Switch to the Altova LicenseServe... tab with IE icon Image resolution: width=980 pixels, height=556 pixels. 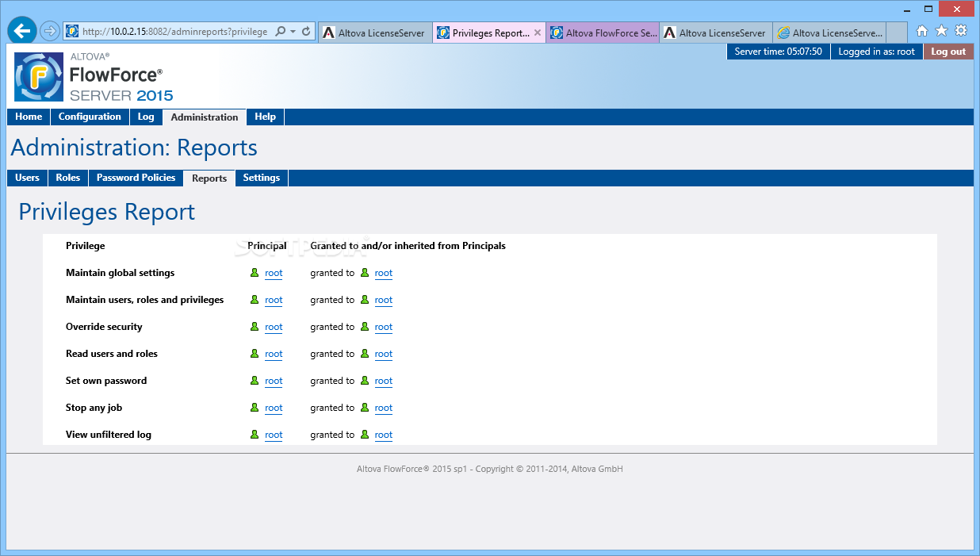click(x=829, y=33)
